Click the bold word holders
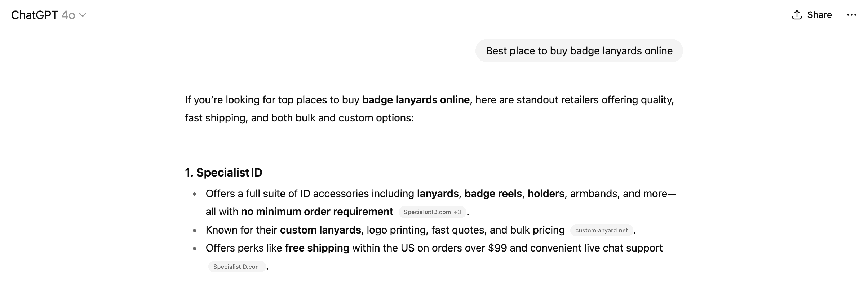The image size is (868, 289). point(546,194)
